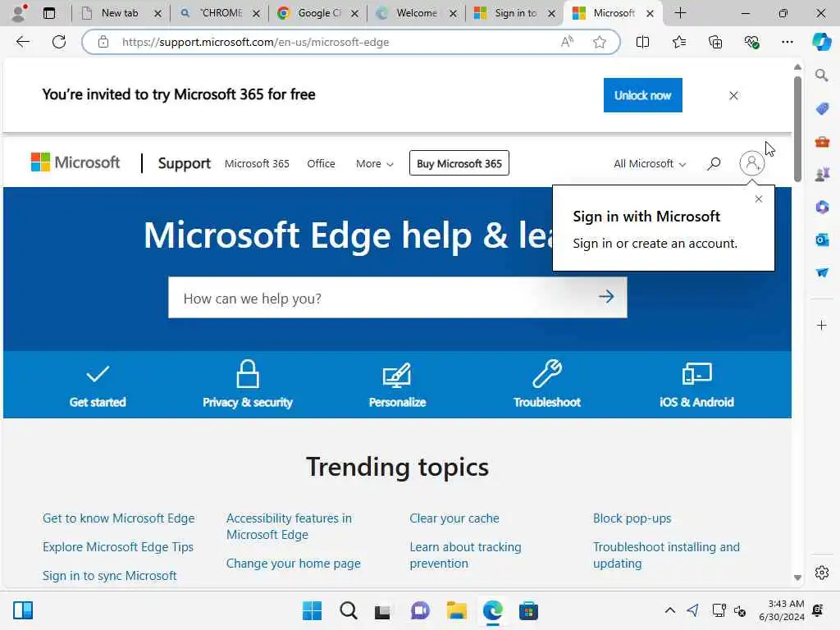Image resolution: width=840 pixels, height=630 pixels.
Task: Launch Copilot from the toolbar
Action: (822, 42)
